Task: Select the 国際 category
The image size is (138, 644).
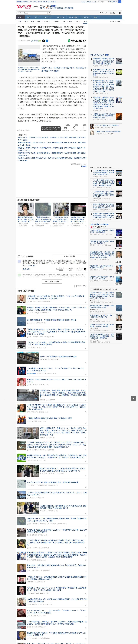Action: 32,21
